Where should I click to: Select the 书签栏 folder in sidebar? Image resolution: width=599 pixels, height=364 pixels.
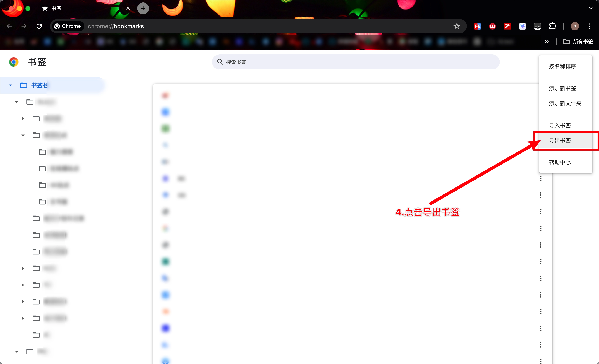tap(39, 85)
